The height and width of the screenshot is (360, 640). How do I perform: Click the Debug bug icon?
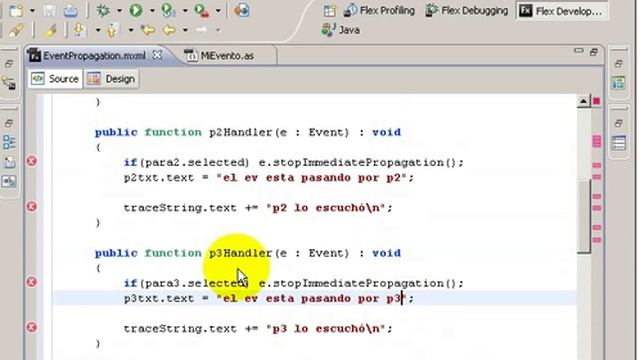coord(103,10)
